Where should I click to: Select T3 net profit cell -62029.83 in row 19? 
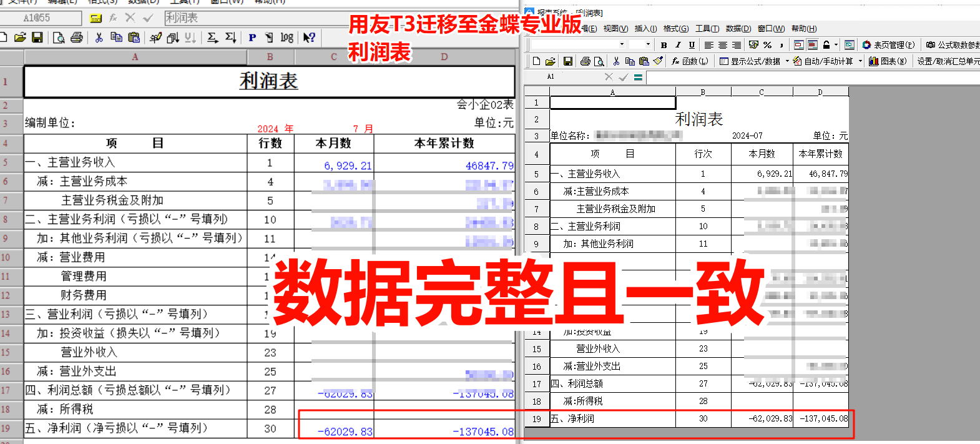(334, 428)
